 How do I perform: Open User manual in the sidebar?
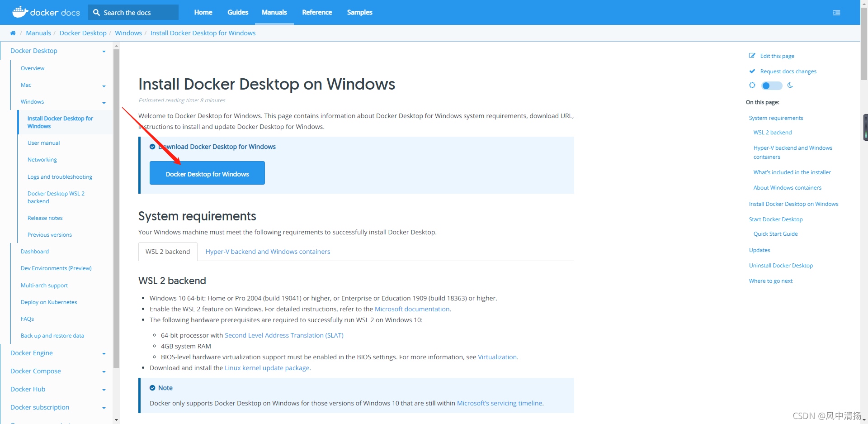43,143
